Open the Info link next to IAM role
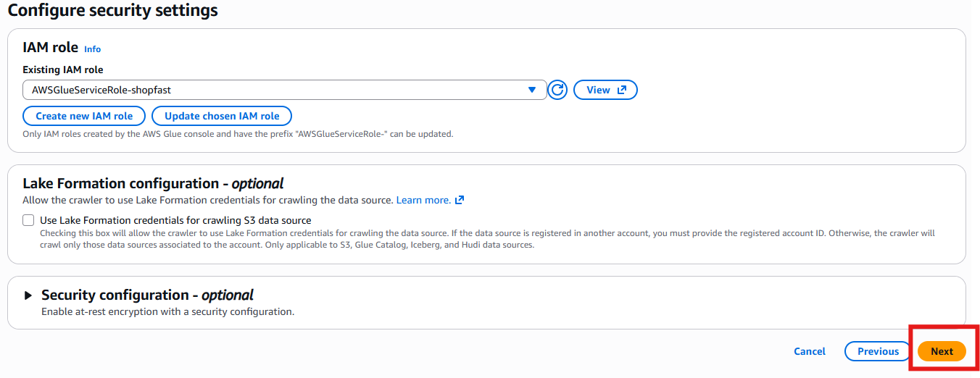The width and height of the screenshot is (980, 378). 92,49
